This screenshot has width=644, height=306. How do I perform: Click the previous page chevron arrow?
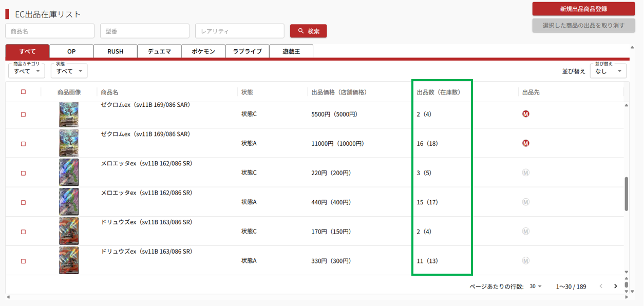(601, 286)
